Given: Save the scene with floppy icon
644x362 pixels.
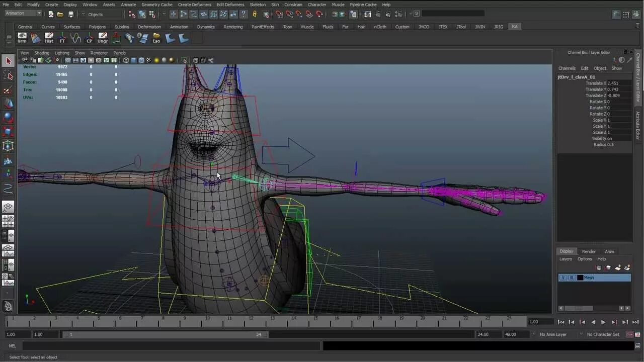Looking at the screenshot, I should 70,14.
